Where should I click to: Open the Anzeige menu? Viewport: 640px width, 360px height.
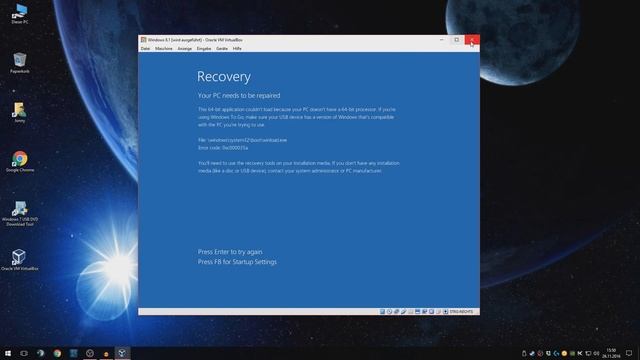click(184, 49)
